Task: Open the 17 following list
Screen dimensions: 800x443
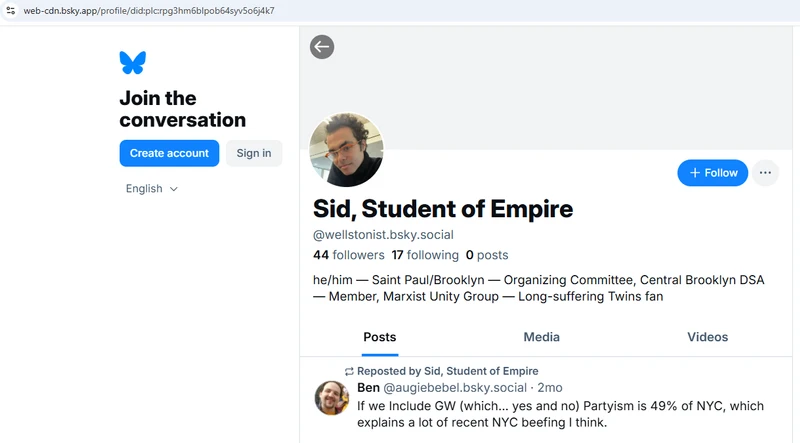Action: pos(425,255)
